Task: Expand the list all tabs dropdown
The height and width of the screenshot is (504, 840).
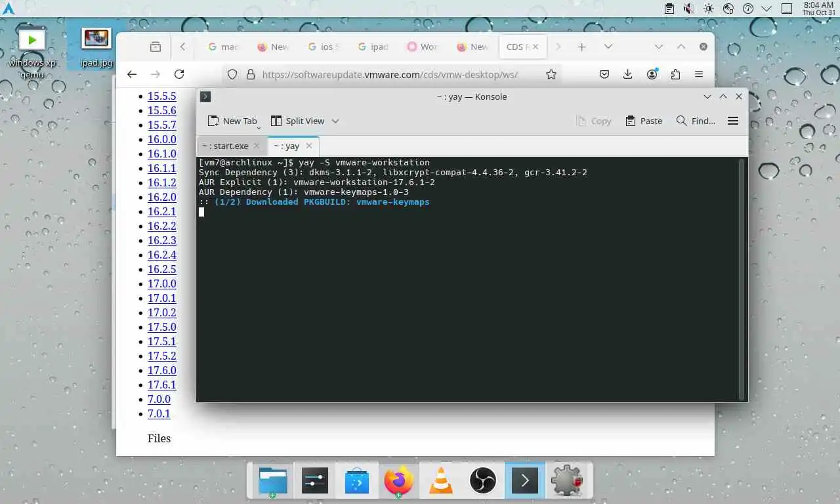Action: (x=608, y=47)
